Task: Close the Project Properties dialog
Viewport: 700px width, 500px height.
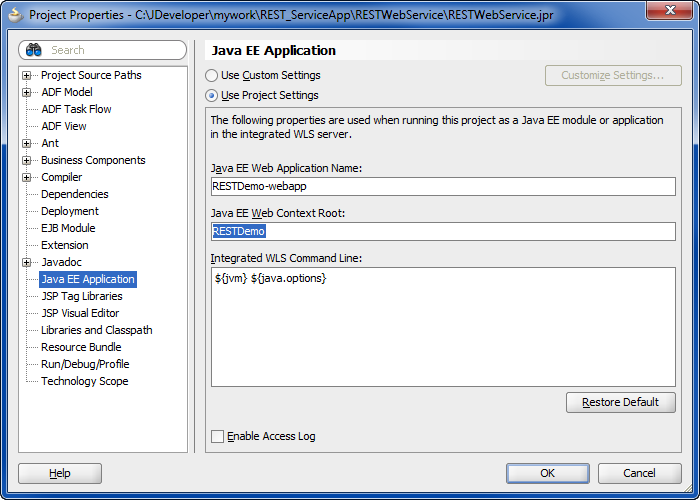Action: (670, 11)
